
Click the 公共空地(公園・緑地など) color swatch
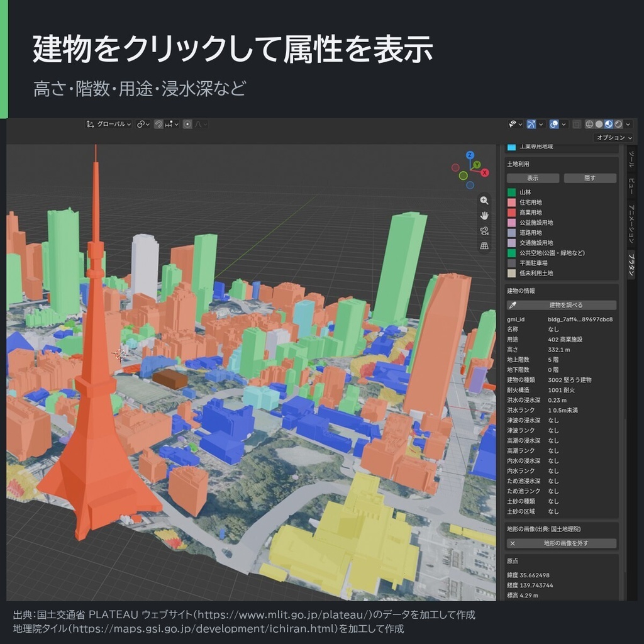pyautogui.click(x=511, y=253)
